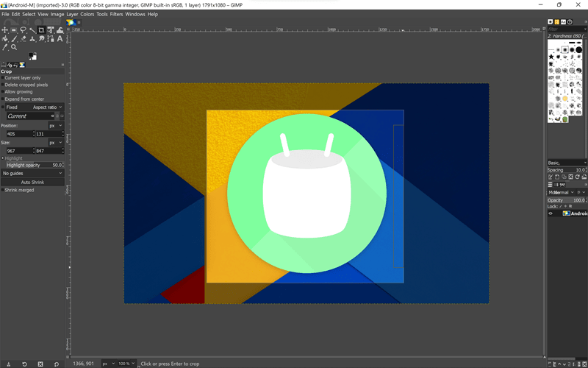Click the foreground black color swatch
This screenshot has height=368, width=588.
[32, 55]
